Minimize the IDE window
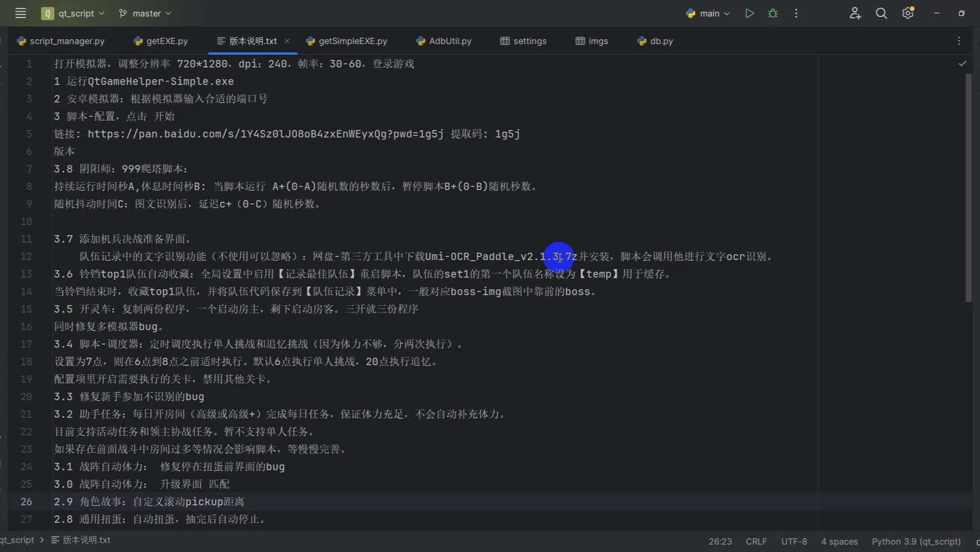Viewport: 980px width, 552px height. point(937,13)
